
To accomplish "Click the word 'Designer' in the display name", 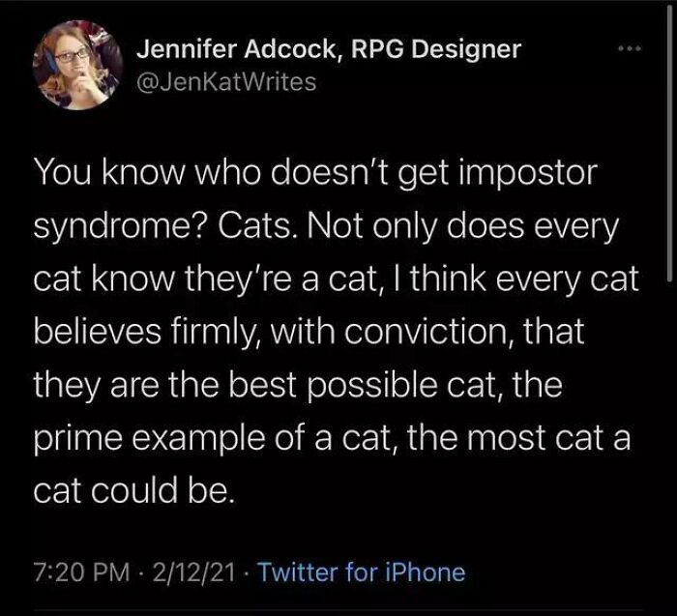I will (466, 50).
